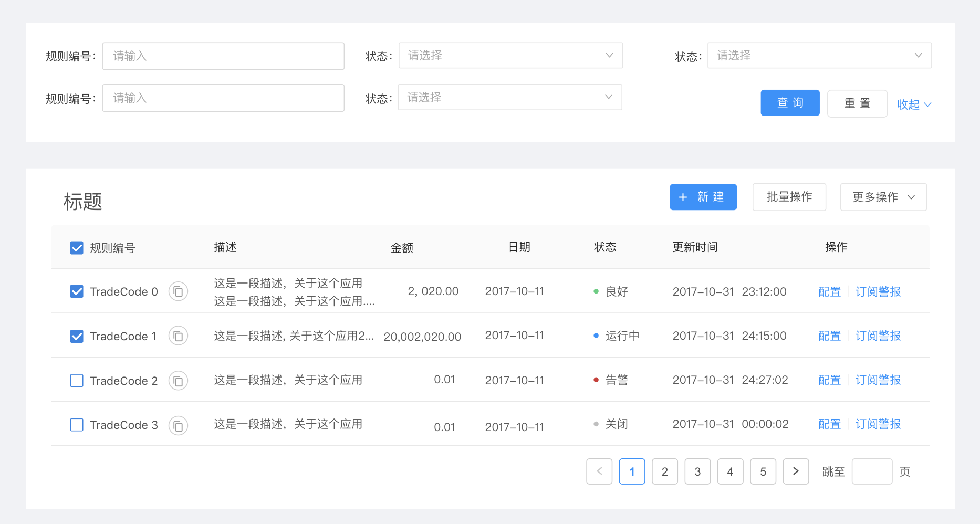Open 订阅警报 for TradeCode 0
The height and width of the screenshot is (524, 980).
click(x=878, y=291)
